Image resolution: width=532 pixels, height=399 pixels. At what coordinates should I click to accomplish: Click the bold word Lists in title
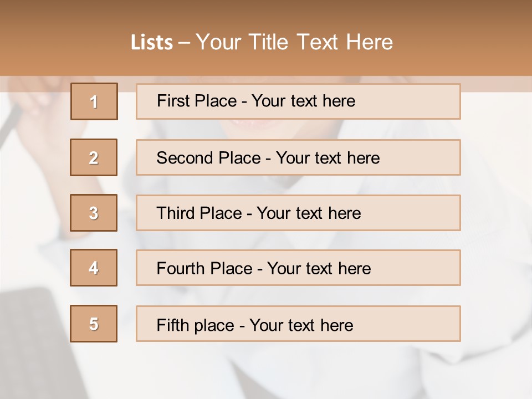pos(152,43)
